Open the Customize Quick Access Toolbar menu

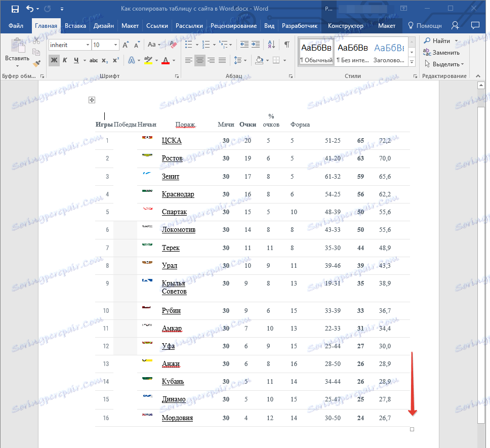coord(62,9)
